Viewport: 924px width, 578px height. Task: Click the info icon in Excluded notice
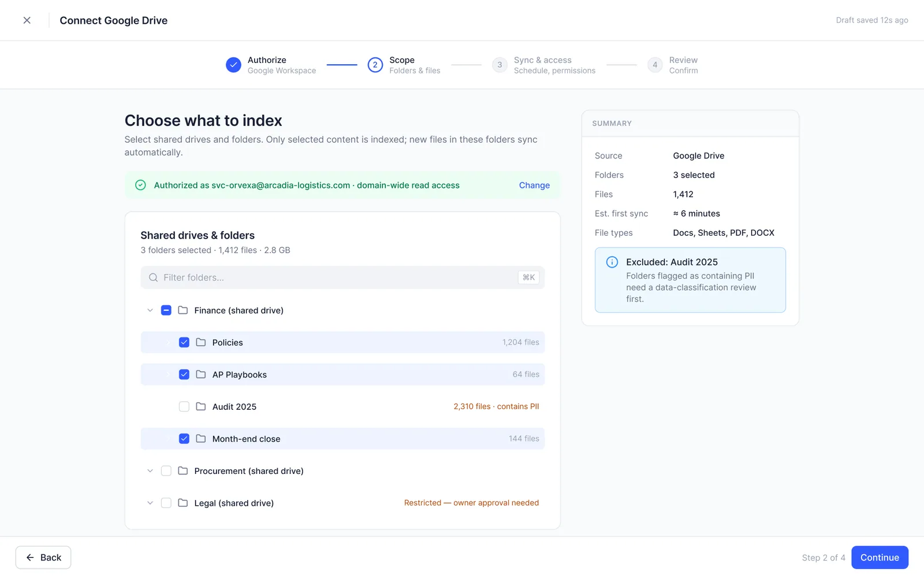coord(612,262)
